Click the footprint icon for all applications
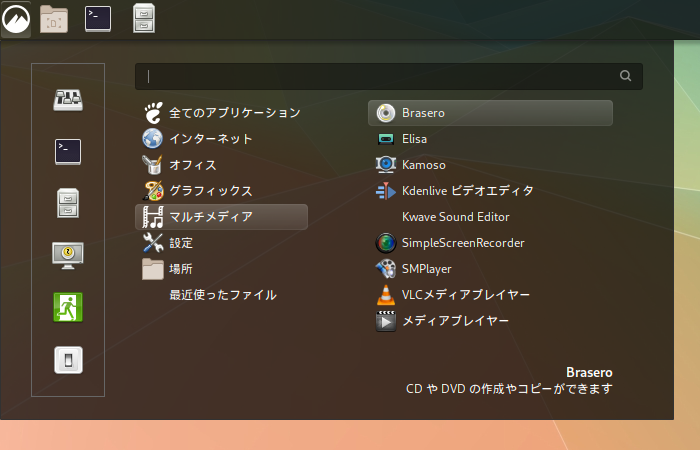 153,113
